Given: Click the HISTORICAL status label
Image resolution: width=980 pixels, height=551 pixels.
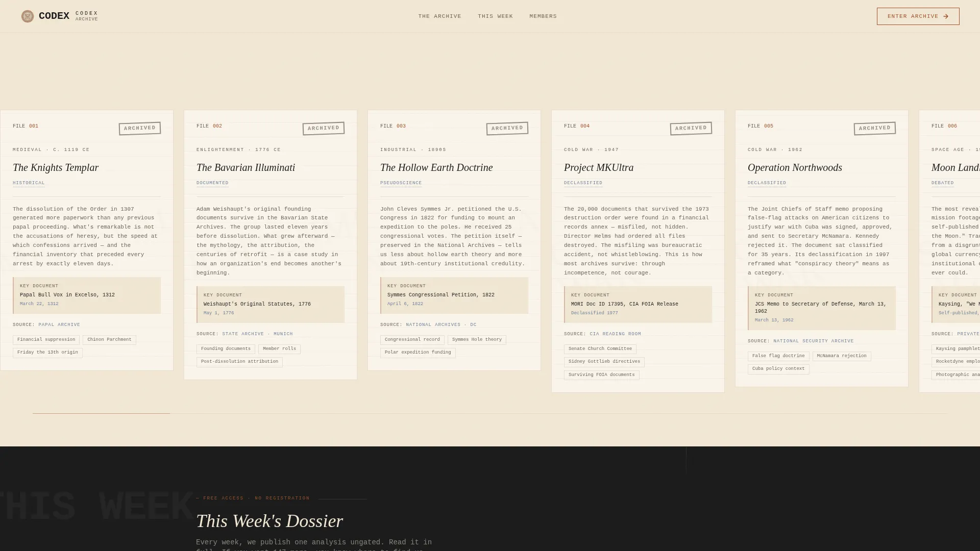Looking at the screenshot, I should pos(29,183).
